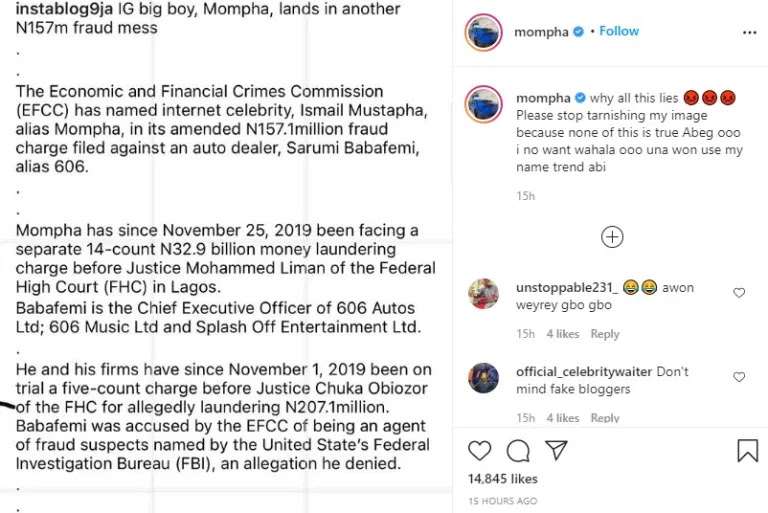Share post via paper plane icon
Image resolution: width=768 pixels, height=513 pixels.
(x=555, y=450)
